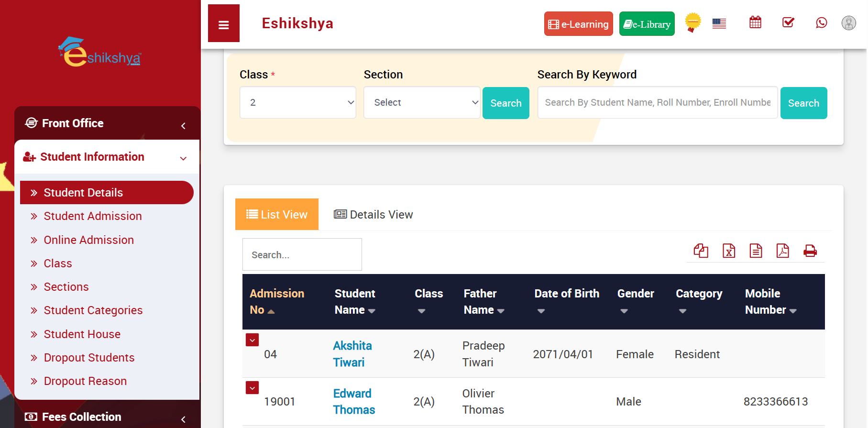
Task: Open the hamburger menu toggle
Action: 223,23
